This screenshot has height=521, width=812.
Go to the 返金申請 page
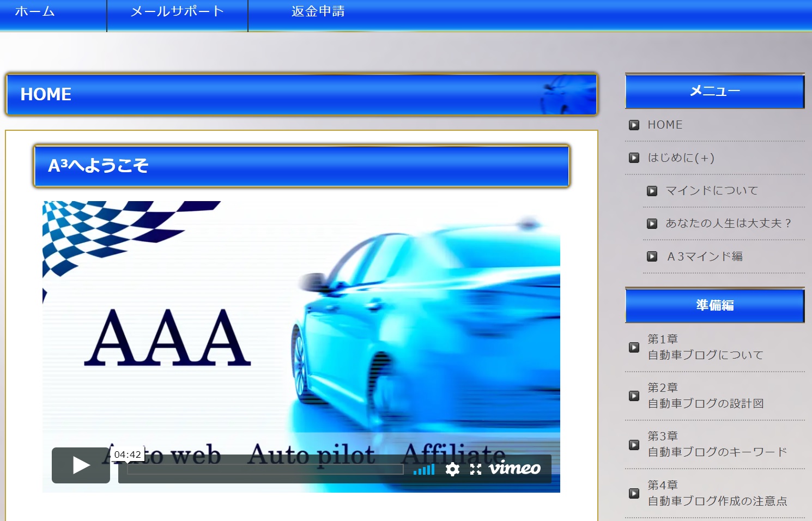[318, 11]
